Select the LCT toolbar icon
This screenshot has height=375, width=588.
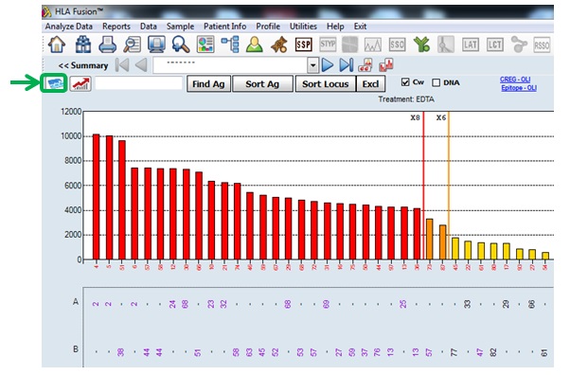coord(494,45)
